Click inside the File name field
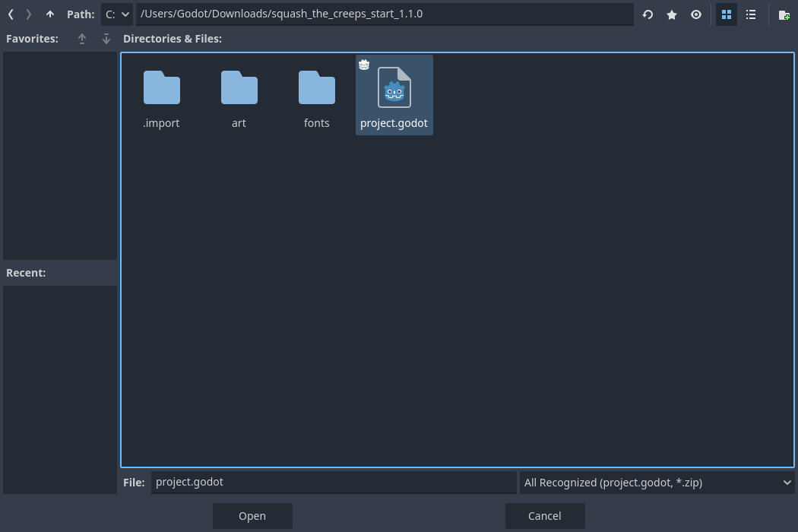The width and height of the screenshot is (798, 532). click(333, 482)
